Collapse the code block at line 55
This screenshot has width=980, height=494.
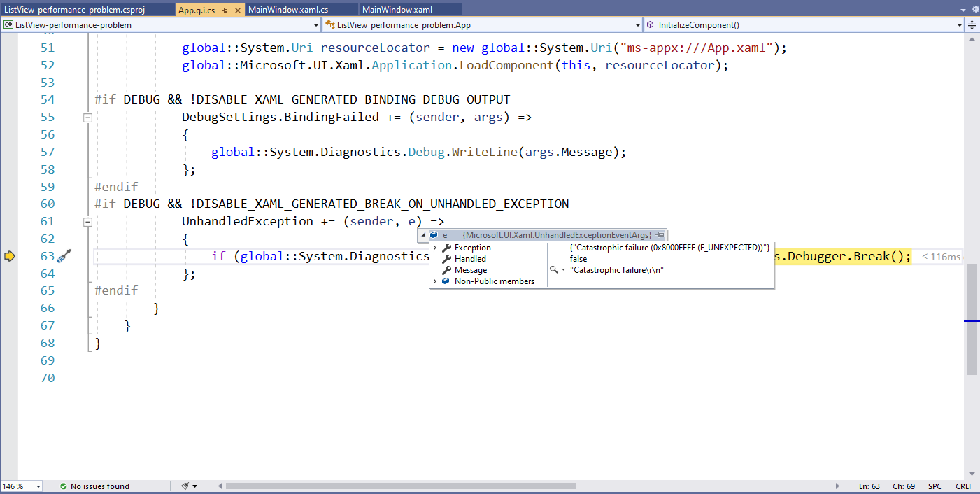click(x=87, y=118)
